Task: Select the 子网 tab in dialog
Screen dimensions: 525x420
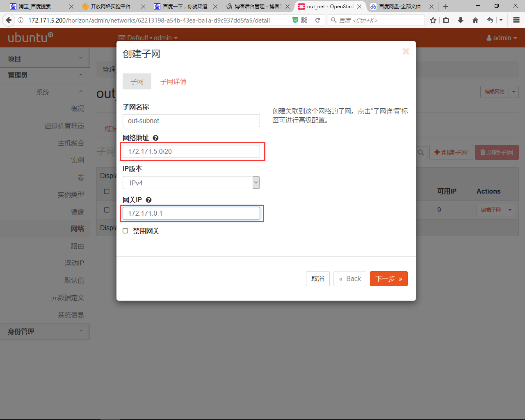Action: 137,82
